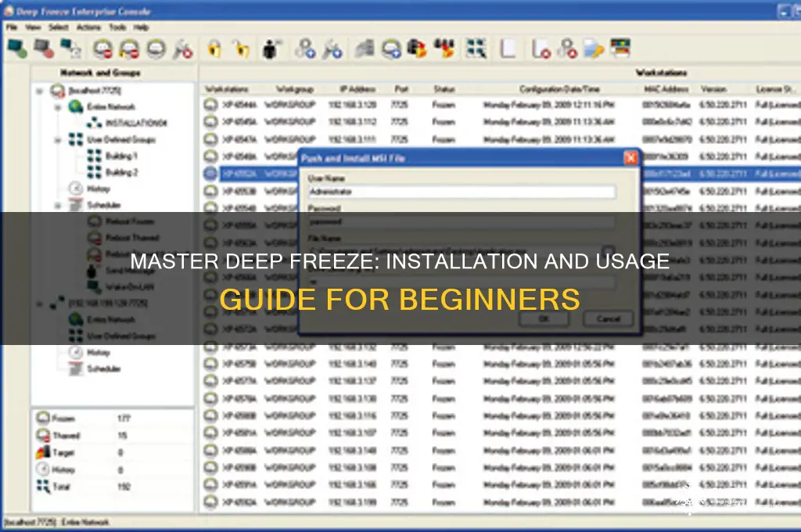Sort by the IP Address column header

(357, 89)
